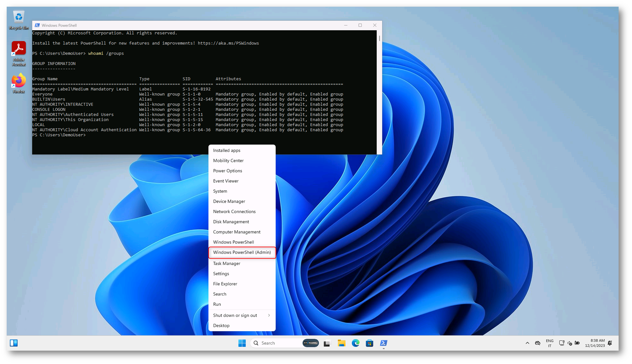The height and width of the screenshot is (364, 632).
Task: Click 'NT AUTHORITY\Authenticated Users' text
Action: click(73, 114)
